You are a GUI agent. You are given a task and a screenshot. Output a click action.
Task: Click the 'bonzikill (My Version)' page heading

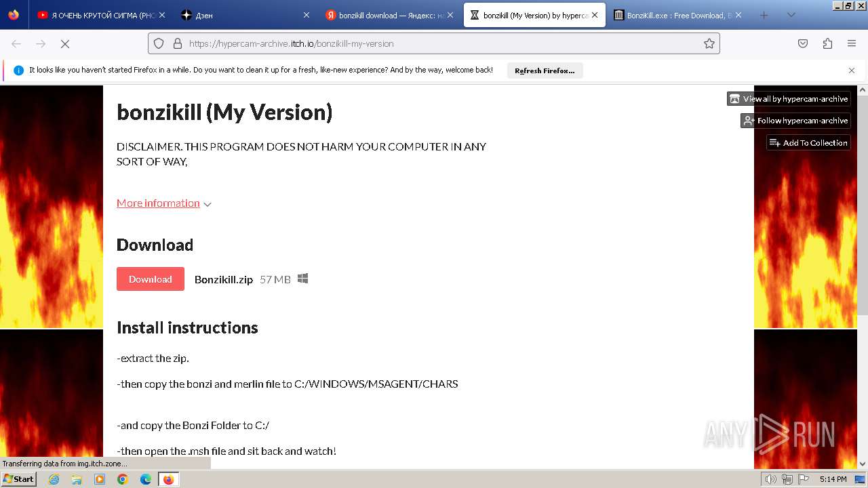tap(224, 113)
